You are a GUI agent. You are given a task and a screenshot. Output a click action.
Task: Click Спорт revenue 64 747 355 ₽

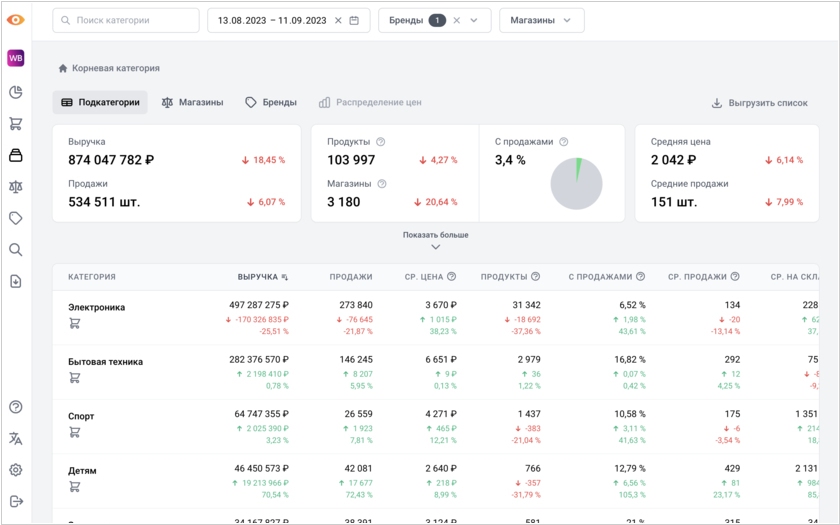tap(261, 414)
